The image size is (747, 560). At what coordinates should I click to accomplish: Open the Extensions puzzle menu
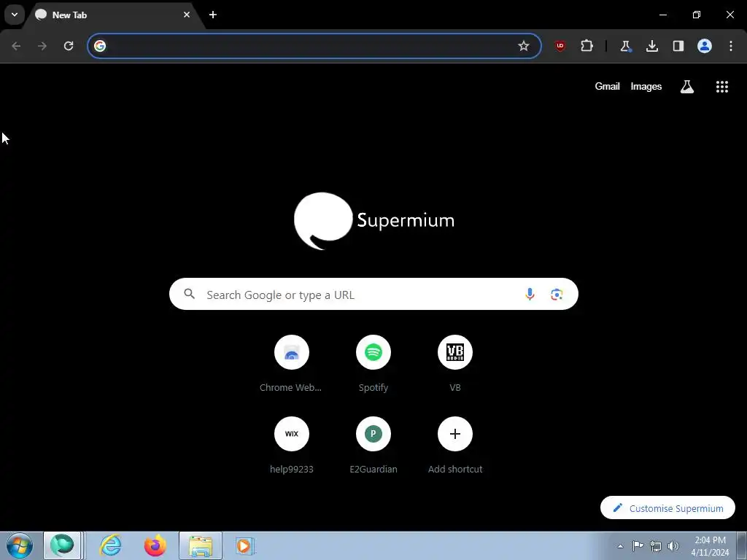(587, 46)
